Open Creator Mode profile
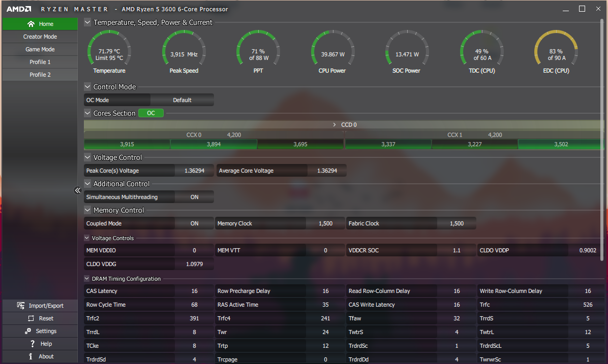608x364 pixels. [x=40, y=37]
